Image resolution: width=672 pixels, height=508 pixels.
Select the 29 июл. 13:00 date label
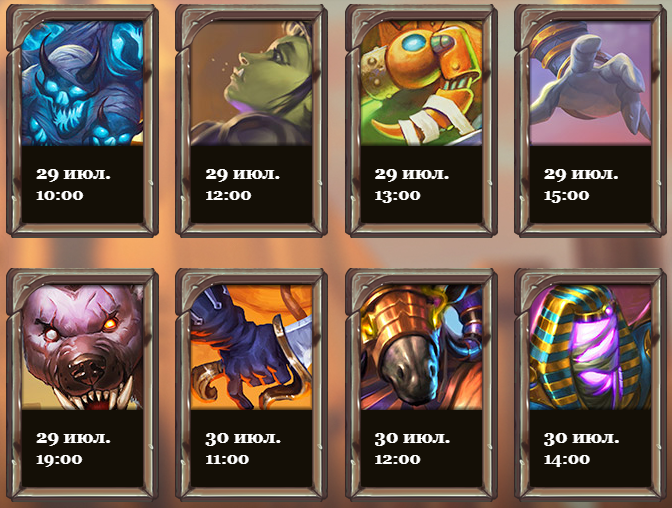[412, 184]
